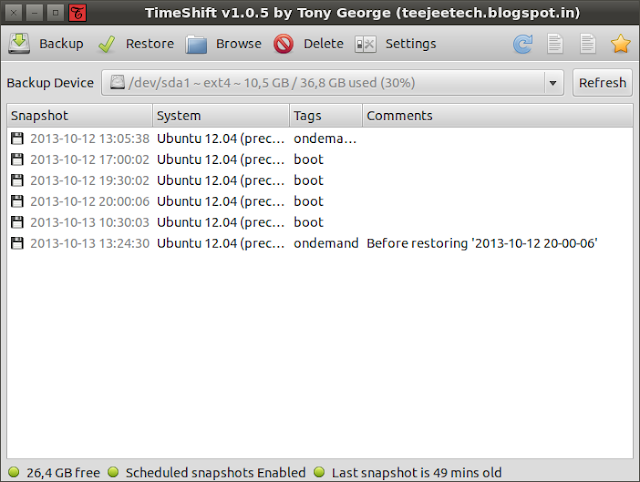
Task: Click the Backup toolbar label
Action: pyautogui.click(x=61, y=44)
